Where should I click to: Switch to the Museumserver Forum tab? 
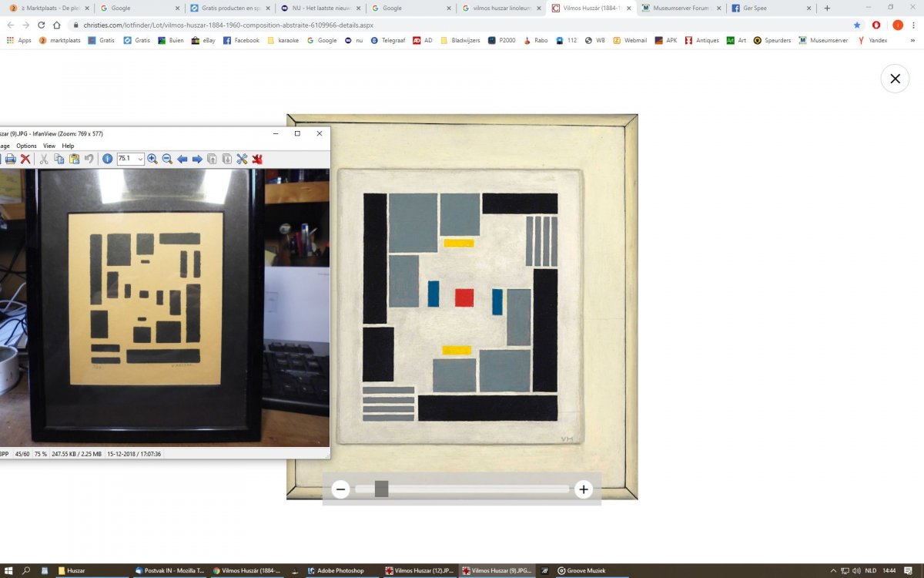tap(681, 8)
